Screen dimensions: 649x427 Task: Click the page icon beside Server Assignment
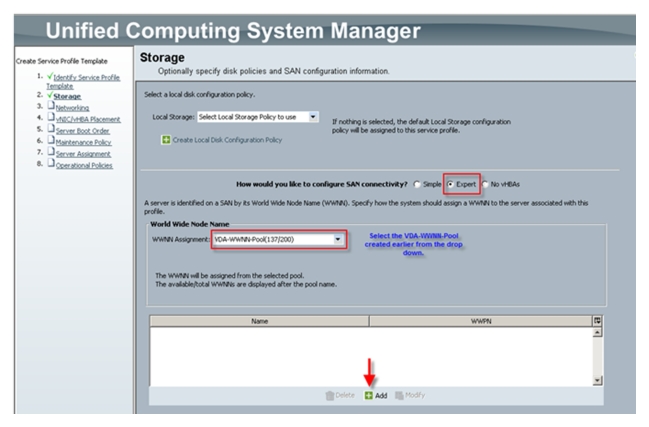51,151
